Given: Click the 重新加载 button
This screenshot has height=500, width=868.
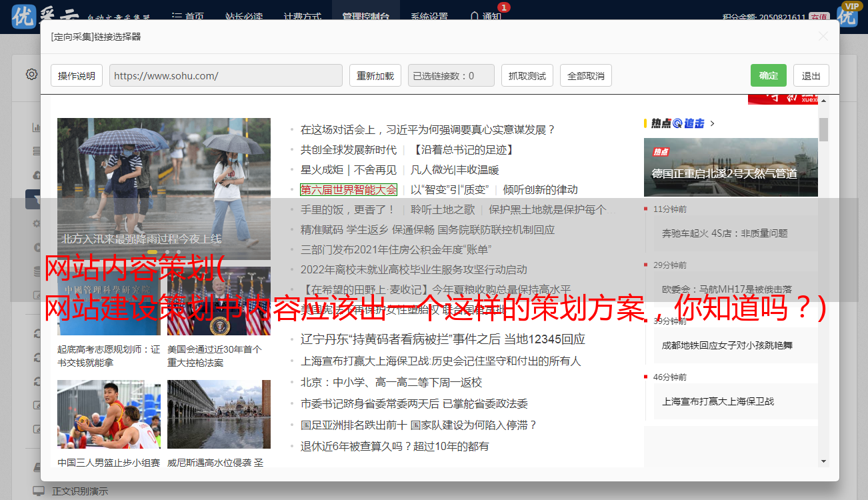Looking at the screenshot, I should (x=375, y=76).
